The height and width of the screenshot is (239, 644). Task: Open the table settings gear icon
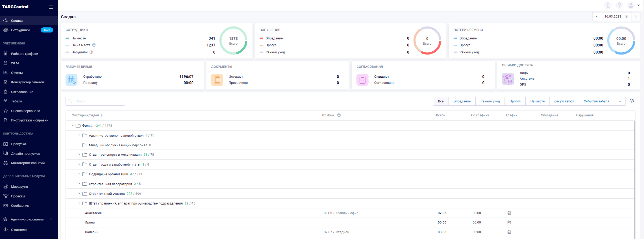(x=632, y=101)
